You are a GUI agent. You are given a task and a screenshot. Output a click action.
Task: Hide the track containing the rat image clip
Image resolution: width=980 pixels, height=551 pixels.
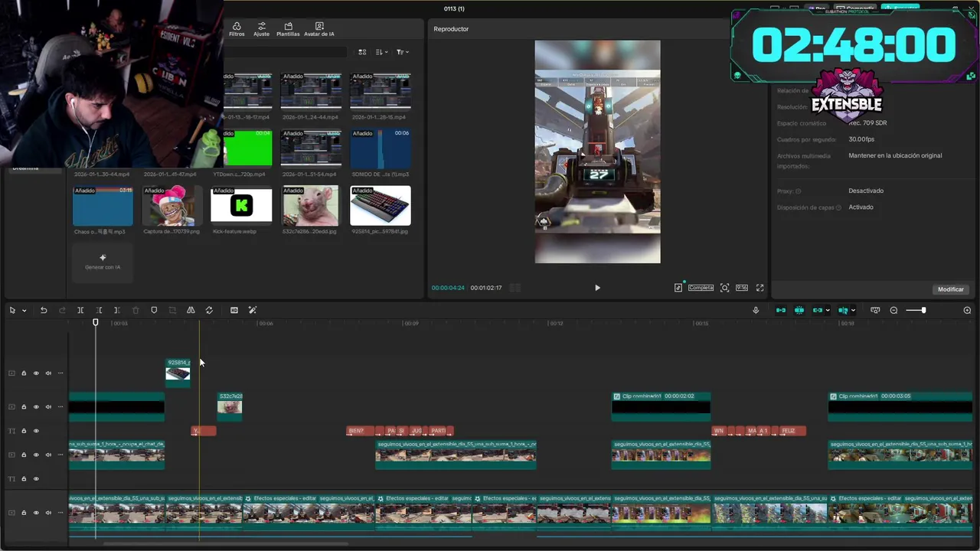36,406
